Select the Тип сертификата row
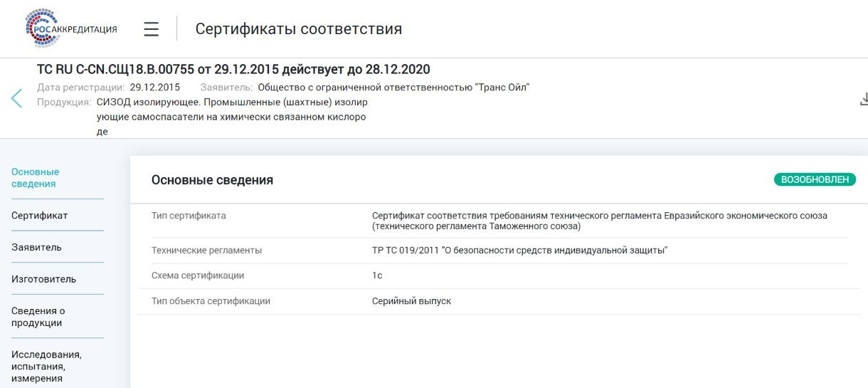Image resolution: width=868 pixels, height=388 pixels. tap(492, 221)
